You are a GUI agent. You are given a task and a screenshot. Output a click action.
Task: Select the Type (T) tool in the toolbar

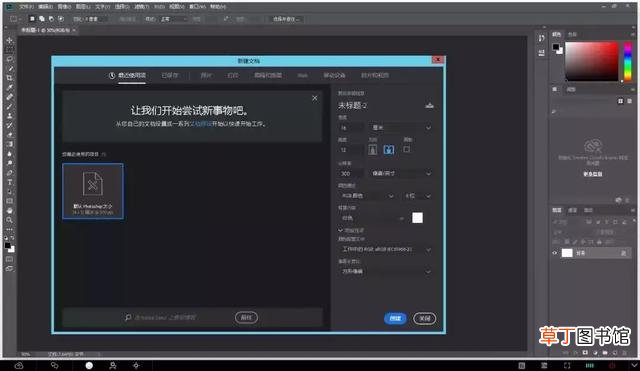point(9,182)
